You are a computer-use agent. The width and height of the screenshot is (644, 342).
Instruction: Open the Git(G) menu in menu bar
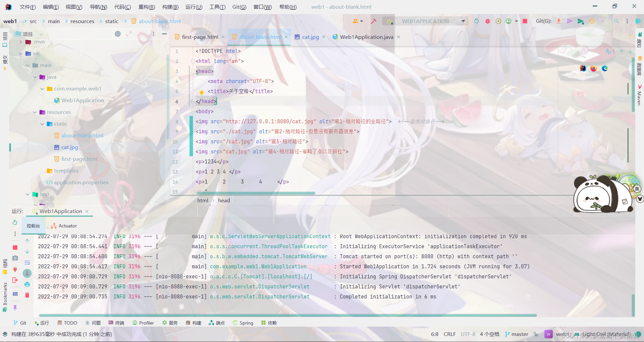click(x=239, y=7)
